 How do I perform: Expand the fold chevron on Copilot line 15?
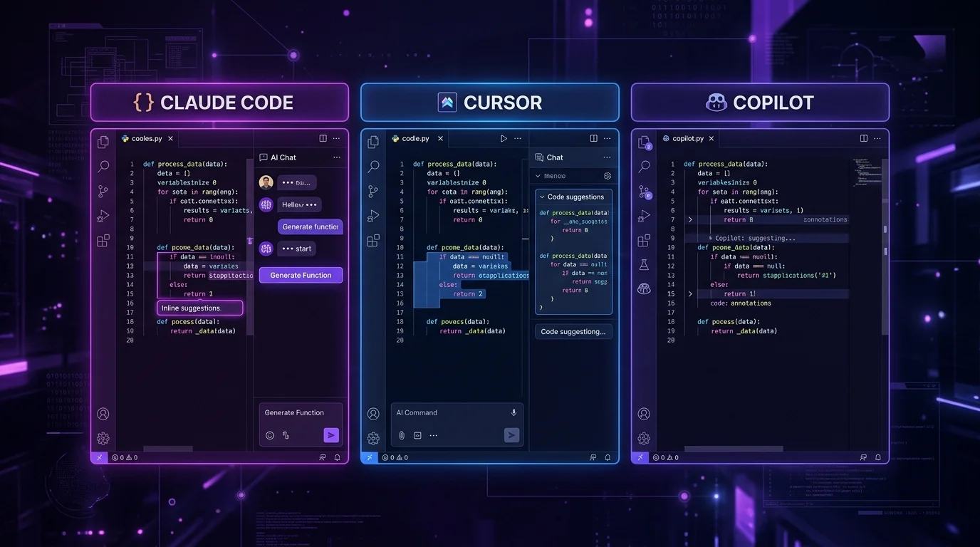click(x=690, y=293)
